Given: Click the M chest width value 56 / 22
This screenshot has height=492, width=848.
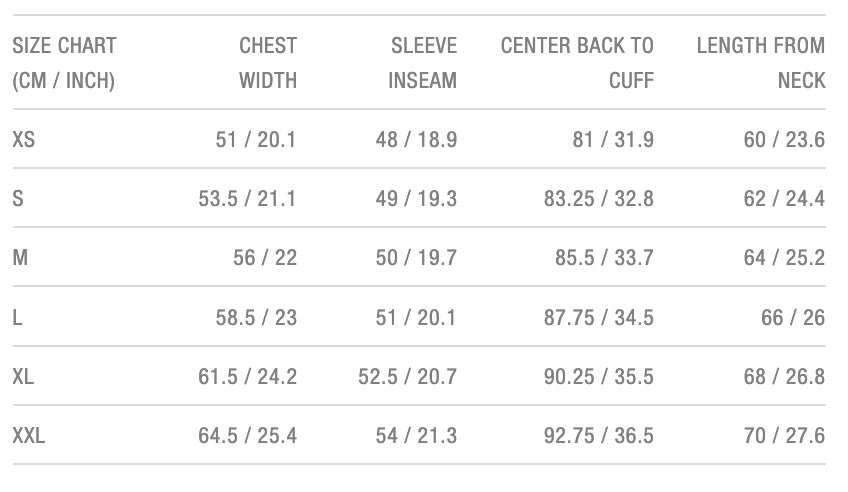Looking at the screenshot, I should 265,258.
